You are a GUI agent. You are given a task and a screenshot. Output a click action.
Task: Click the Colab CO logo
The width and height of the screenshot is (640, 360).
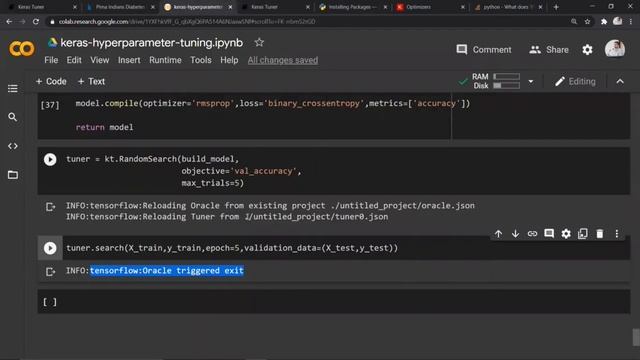[22, 49]
